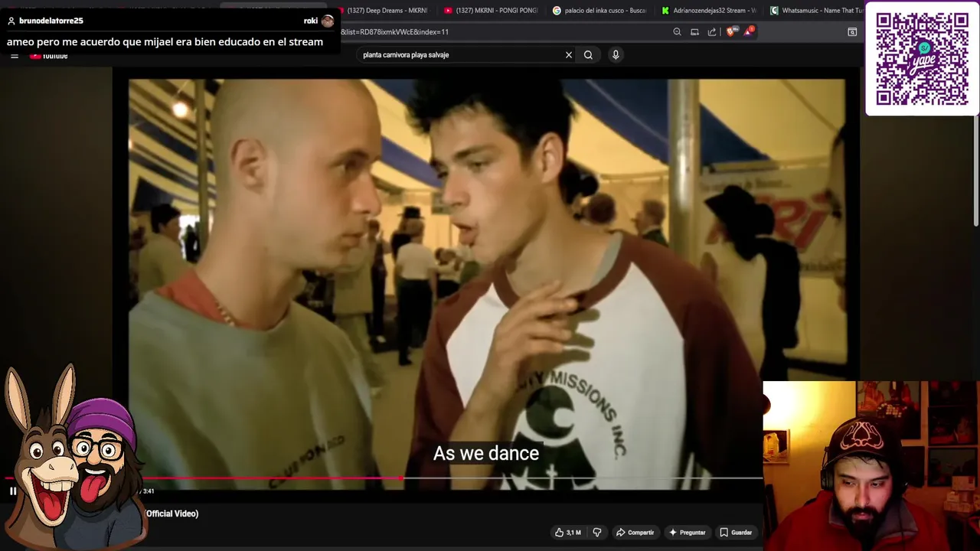Like the video with 3,1 M likes
This screenshot has height=551, width=980.
point(567,533)
